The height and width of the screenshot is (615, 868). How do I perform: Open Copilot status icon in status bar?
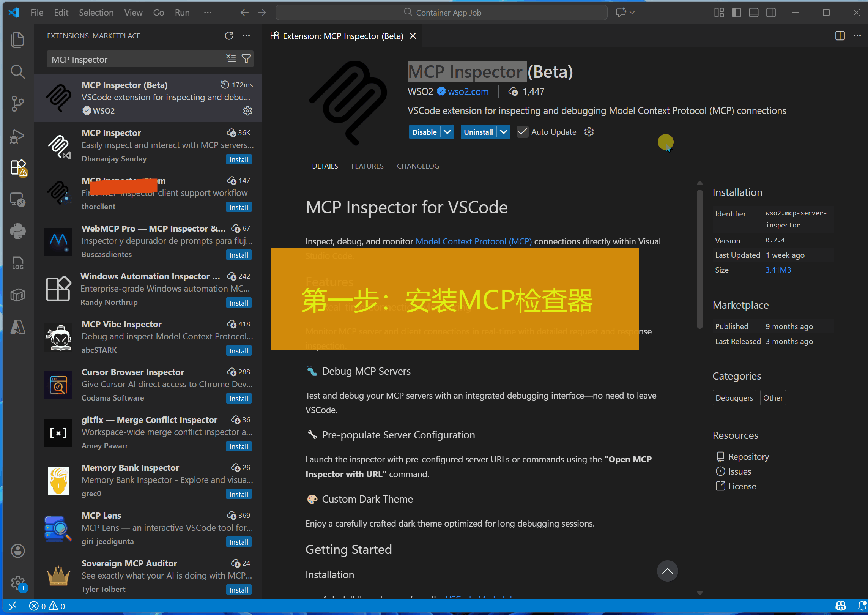coord(841,606)
